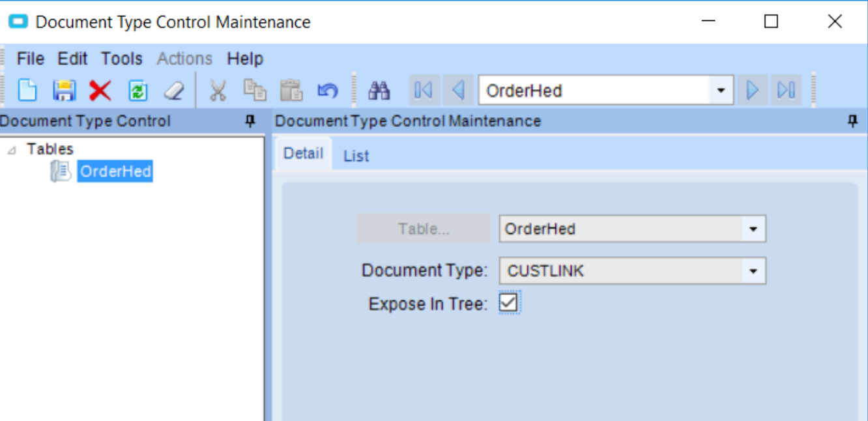The width and height of the screenshot is (868, 421).
Task: Switch to the List tab
Action: pyautogui.click(x=356, y=156)
